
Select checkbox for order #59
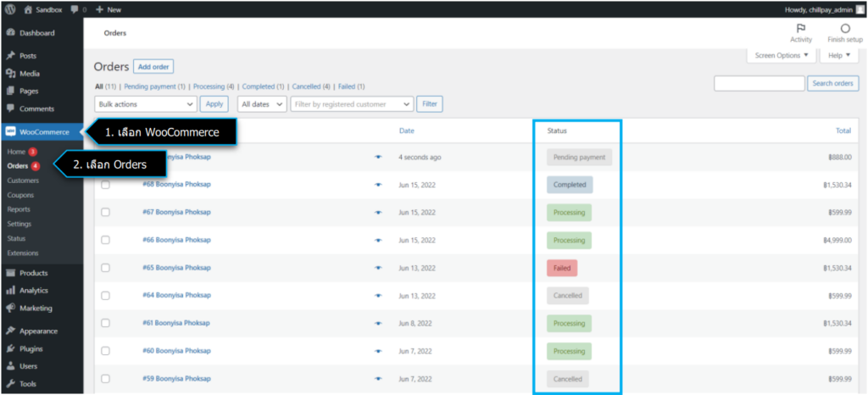[x=105, y=379]
